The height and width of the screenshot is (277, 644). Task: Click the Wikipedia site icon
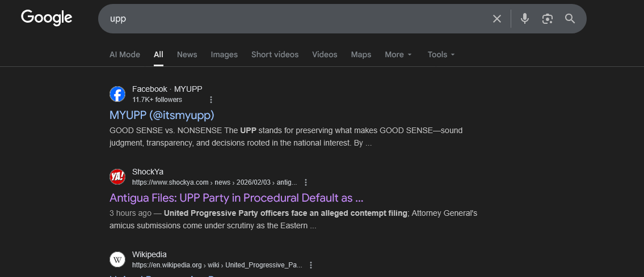pyautogui.click(x=117, y=259)
